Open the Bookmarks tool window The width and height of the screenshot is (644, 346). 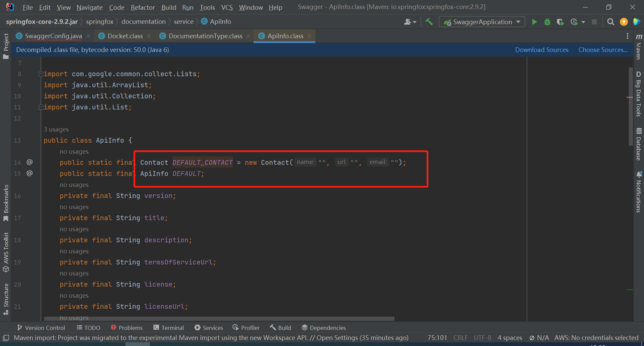click(x=6, y=203)
